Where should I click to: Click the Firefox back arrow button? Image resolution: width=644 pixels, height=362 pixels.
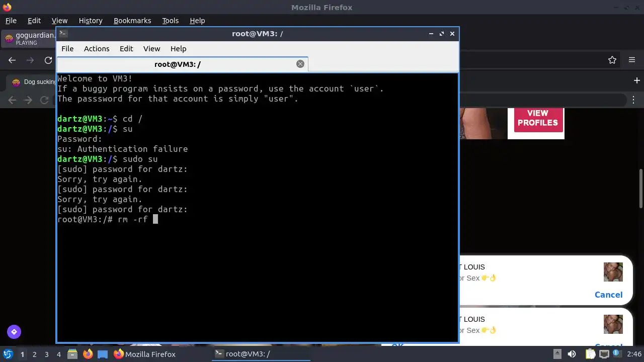12,60
